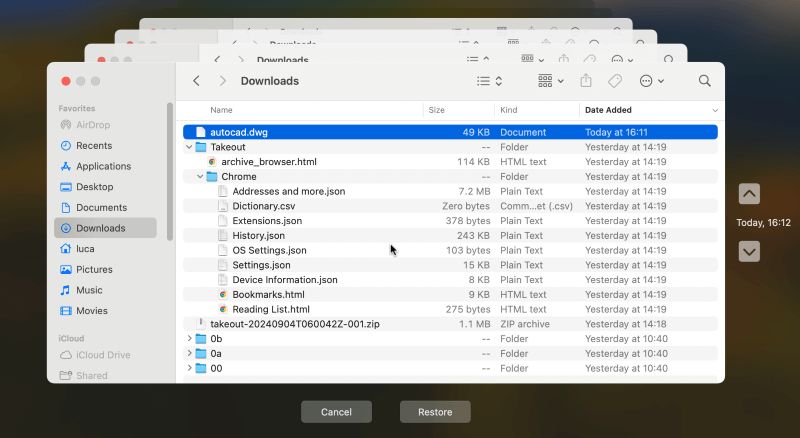The image size is (800, 438).
Task: Select the Extensions.json file
Action: click(451, 221)
